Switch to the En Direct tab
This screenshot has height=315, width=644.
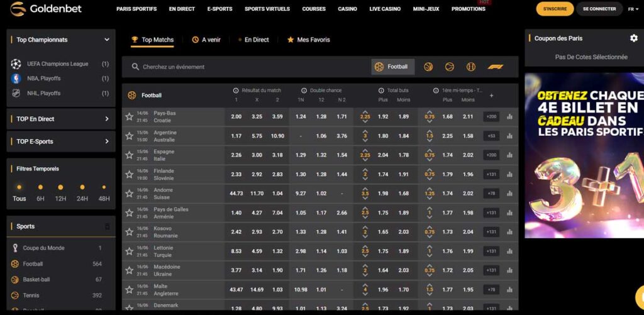[x=253, y=40]
